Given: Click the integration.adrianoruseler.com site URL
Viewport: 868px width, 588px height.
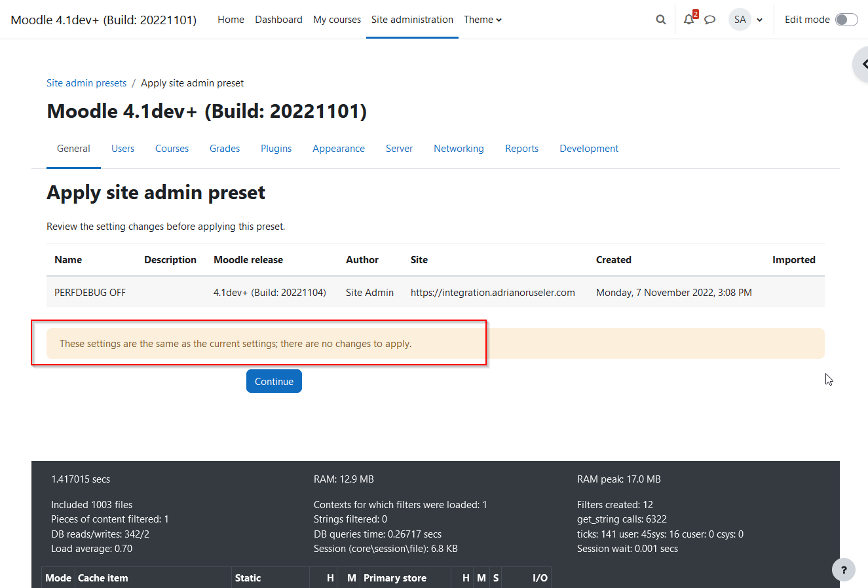Looking at the screenshot, I should point(493,293).
